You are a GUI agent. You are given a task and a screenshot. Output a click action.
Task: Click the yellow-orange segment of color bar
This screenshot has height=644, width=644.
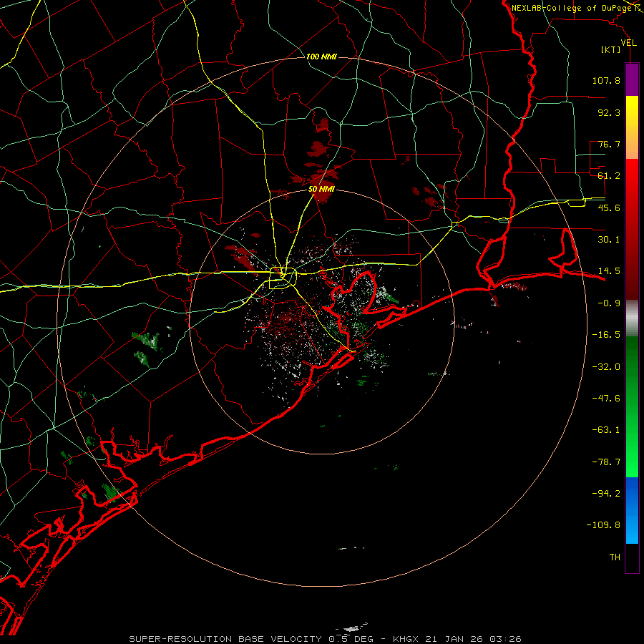click(632, 127)
